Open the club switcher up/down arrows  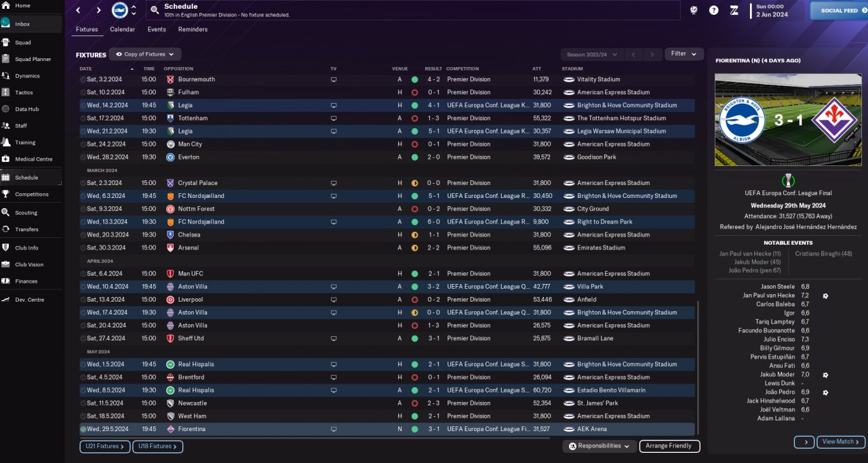pos(134,10)
